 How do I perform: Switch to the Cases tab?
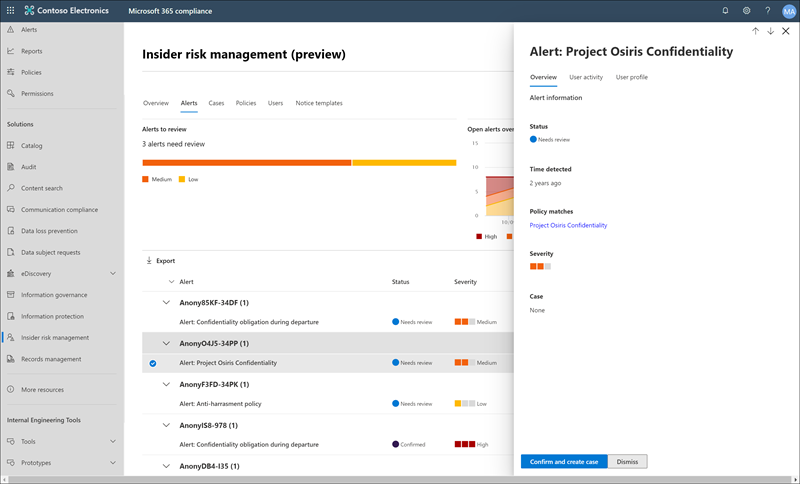[x=216, y=103]
